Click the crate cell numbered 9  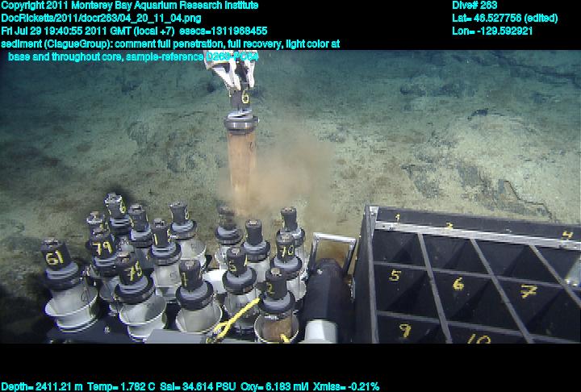tap(406, 328)
